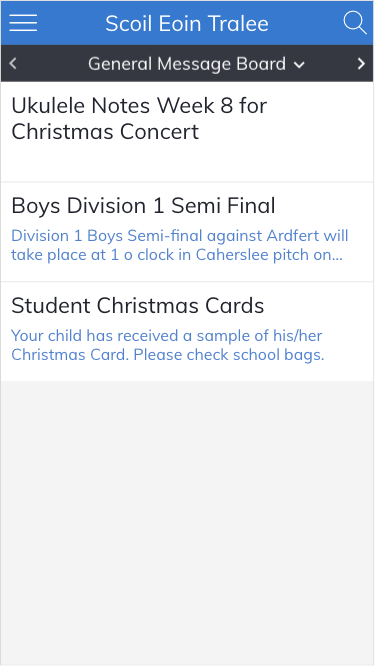Click 'Christmas Concert' line of Ukulele post
This screenshot has width=376, height=667.
tap(105, 131)
